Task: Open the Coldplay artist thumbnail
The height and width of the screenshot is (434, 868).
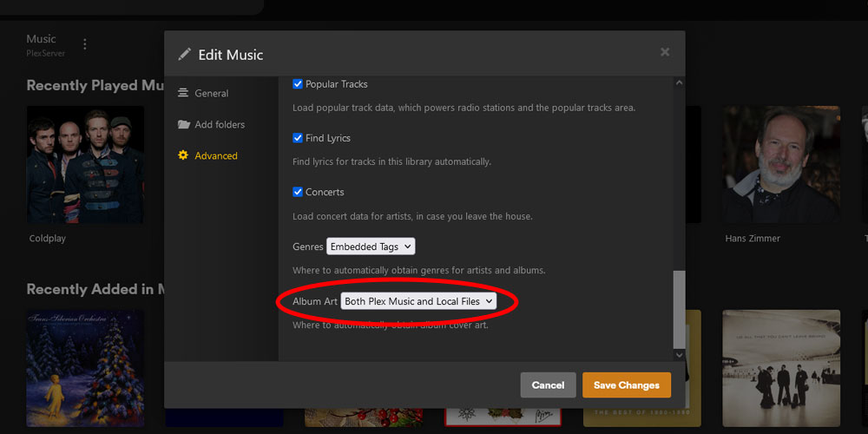Action: 85,164
